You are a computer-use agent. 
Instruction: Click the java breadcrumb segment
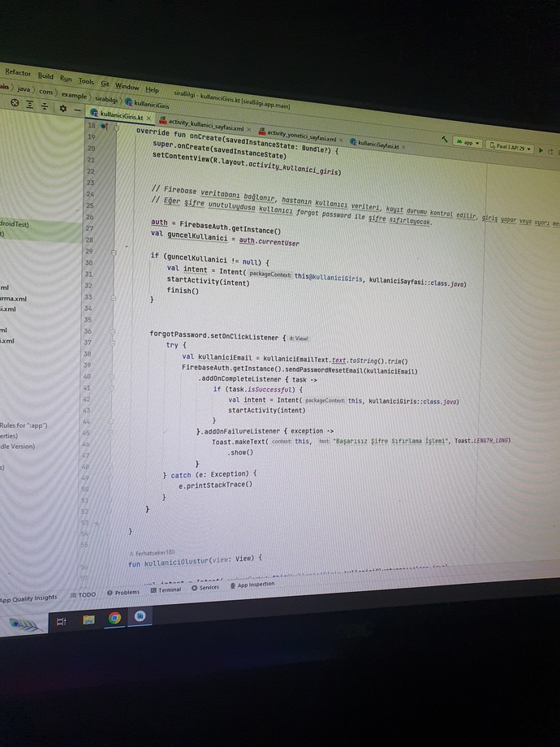(x=24, y=89)
